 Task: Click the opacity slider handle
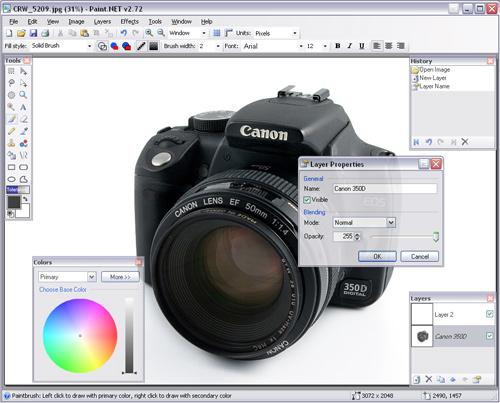[x=436, y=237]
